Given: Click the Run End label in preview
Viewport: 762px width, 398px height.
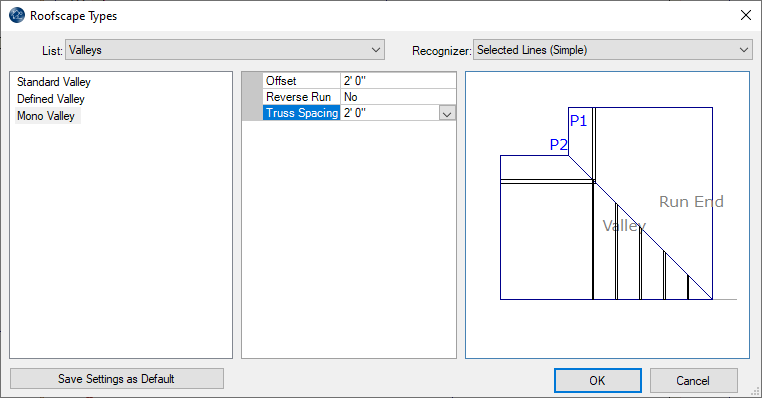Looking at the screenshot, I should [x=691, y=201].
